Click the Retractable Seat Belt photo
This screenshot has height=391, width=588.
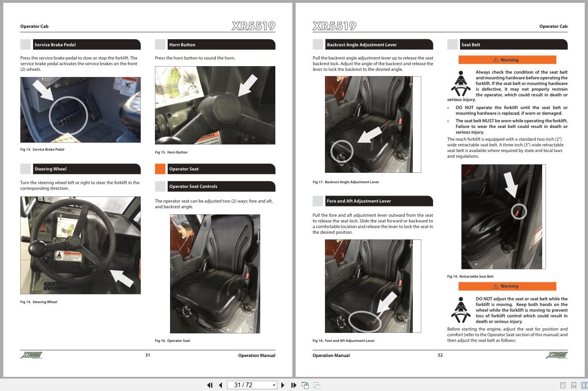coord(503,217)
